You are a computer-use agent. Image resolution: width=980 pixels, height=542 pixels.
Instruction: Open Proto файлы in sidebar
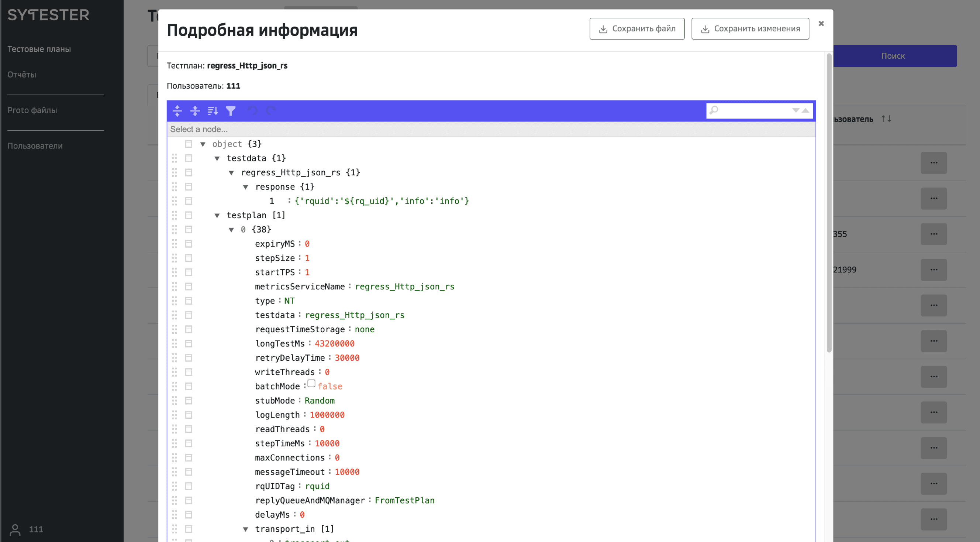click(32, 110)
